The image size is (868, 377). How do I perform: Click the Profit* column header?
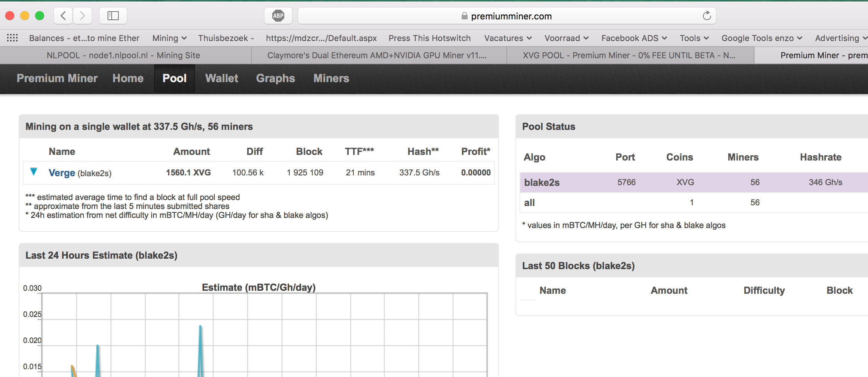click(x=475, y=151)
